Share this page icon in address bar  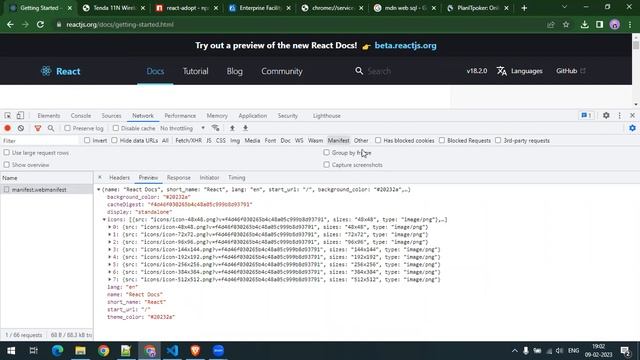point(551,24)
